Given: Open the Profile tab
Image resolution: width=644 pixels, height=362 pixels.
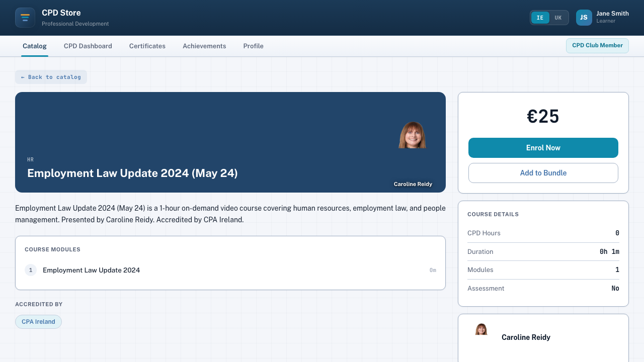Looking at the screenshot, I should click(x=254, y=46).
